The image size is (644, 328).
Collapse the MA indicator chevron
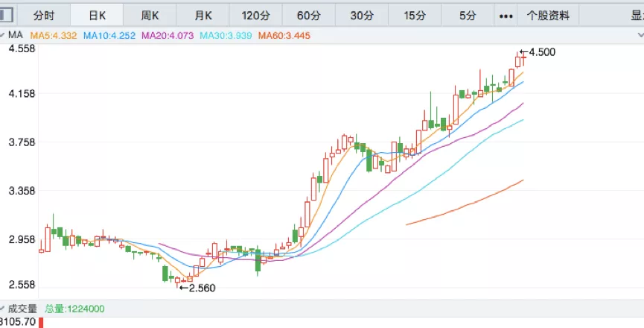click(3, 35)
